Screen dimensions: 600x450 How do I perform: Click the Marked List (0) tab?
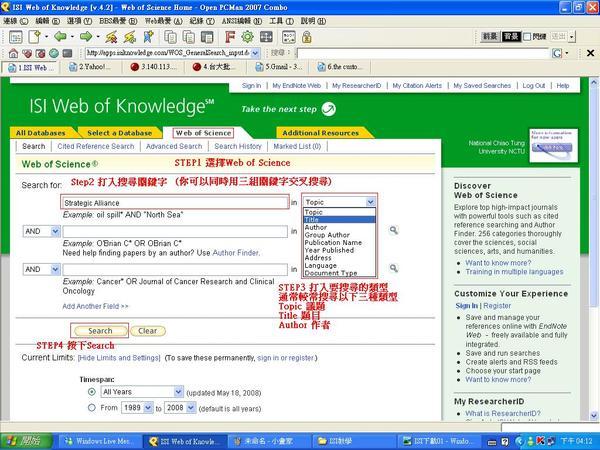coord(297,146)
